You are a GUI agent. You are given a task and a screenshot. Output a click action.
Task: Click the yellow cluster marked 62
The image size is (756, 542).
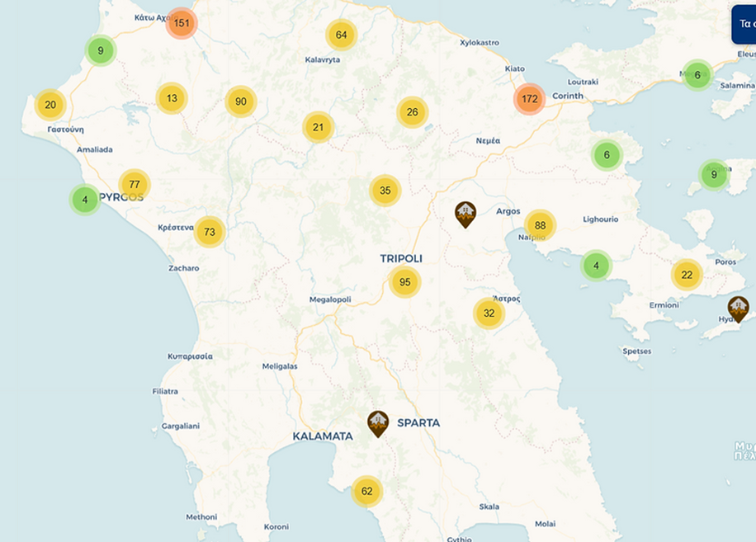(x=366, y=492)
